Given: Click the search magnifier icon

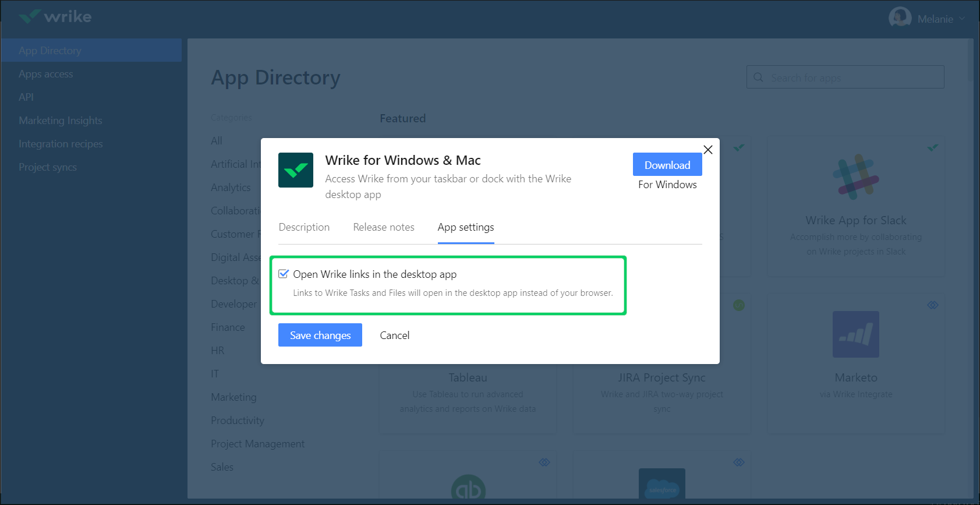Looking at the screenshot, I should click(x=758, y=77).
